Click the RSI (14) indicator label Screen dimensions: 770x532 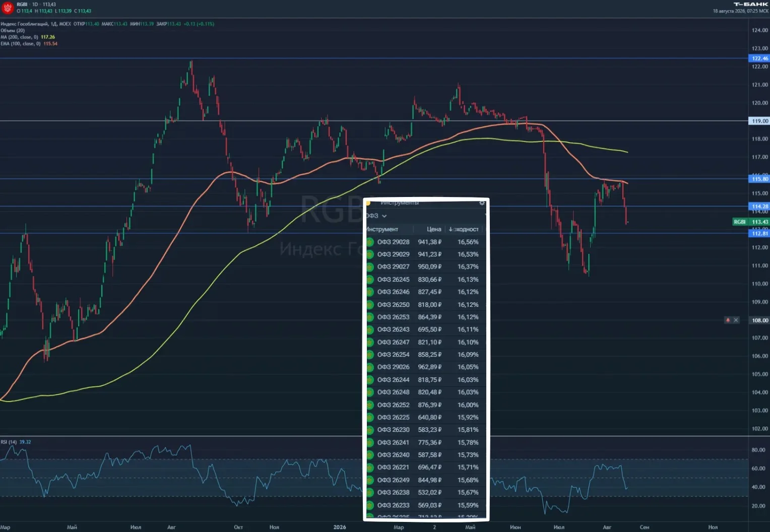[9, 442]
